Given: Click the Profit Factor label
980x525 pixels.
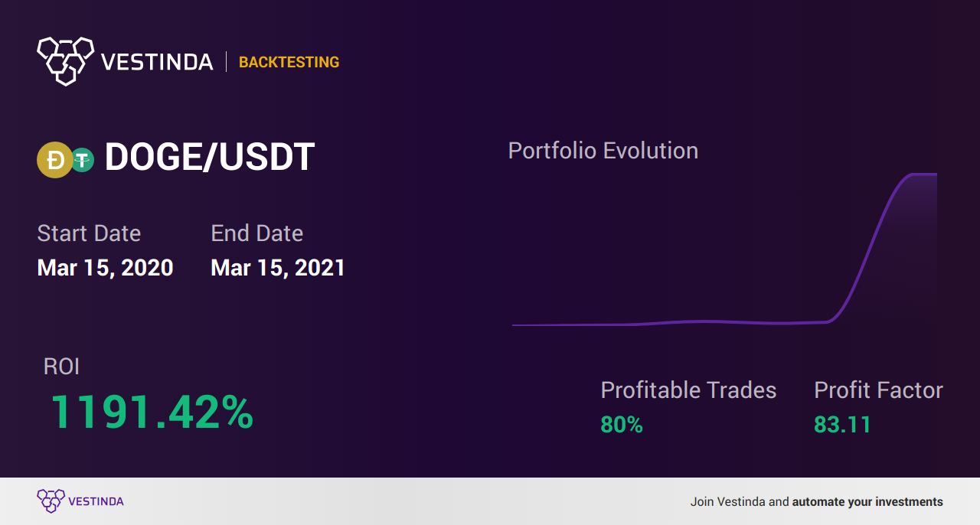Looking at the screenshot, I should coord(878,390).
